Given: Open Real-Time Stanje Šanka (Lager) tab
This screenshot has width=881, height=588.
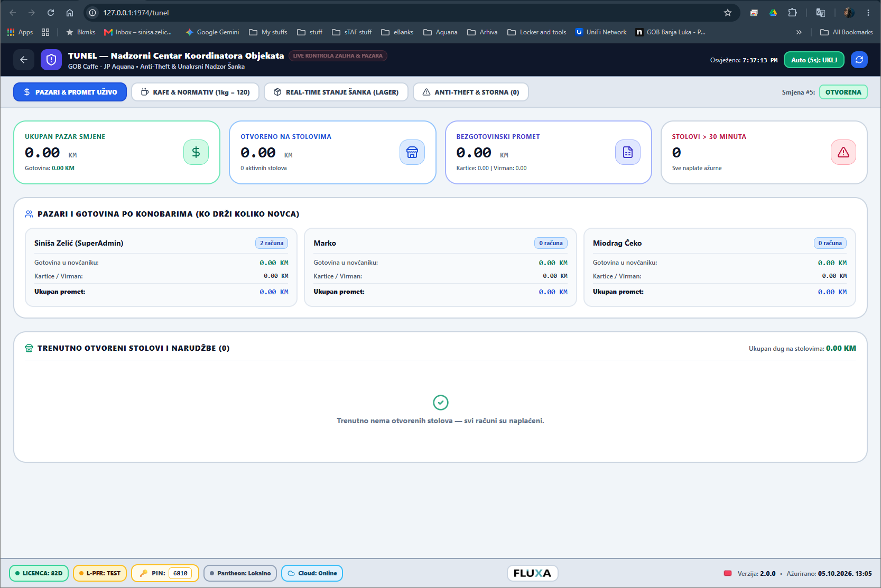Looking at the screenshot, I should [x=336, y=92].
